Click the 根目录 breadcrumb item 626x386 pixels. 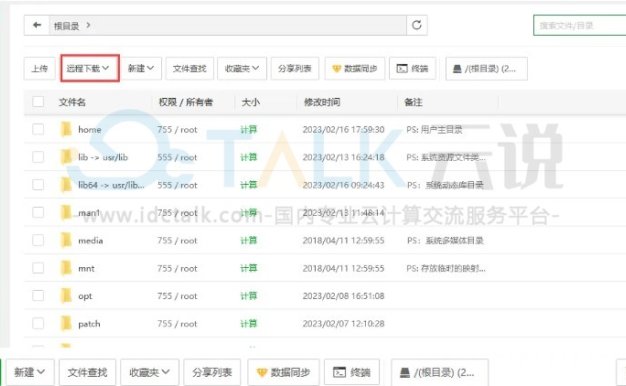coord(66,26)
